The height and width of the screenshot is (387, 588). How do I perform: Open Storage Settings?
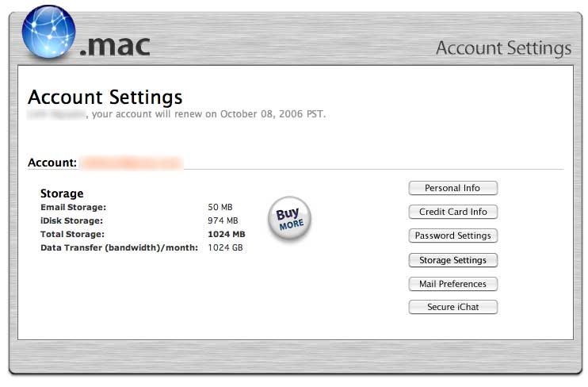tap(453, 260)
